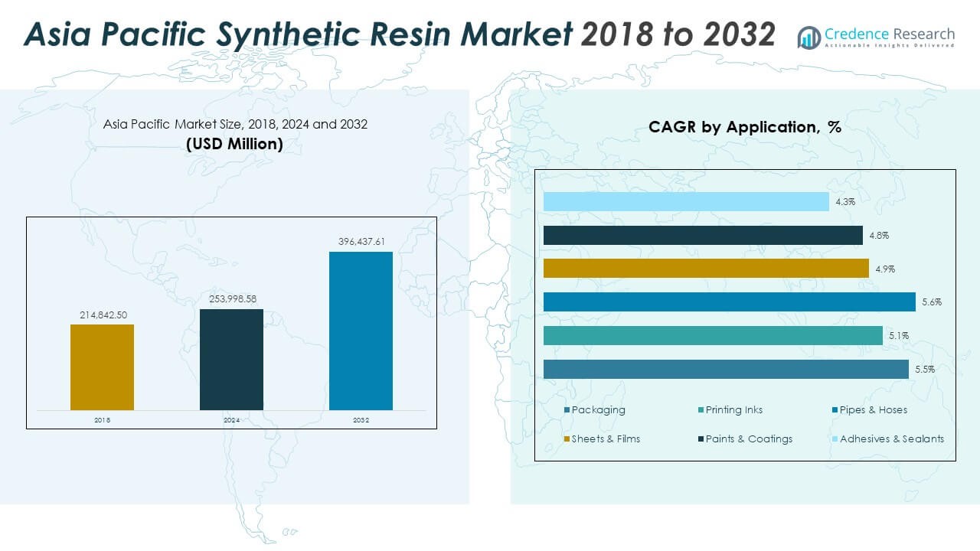Image resolution: width=980 pixels, height=551 pixels.
Task: Click the blue 5.6% CAGR bar
Action: coord(729,302)
